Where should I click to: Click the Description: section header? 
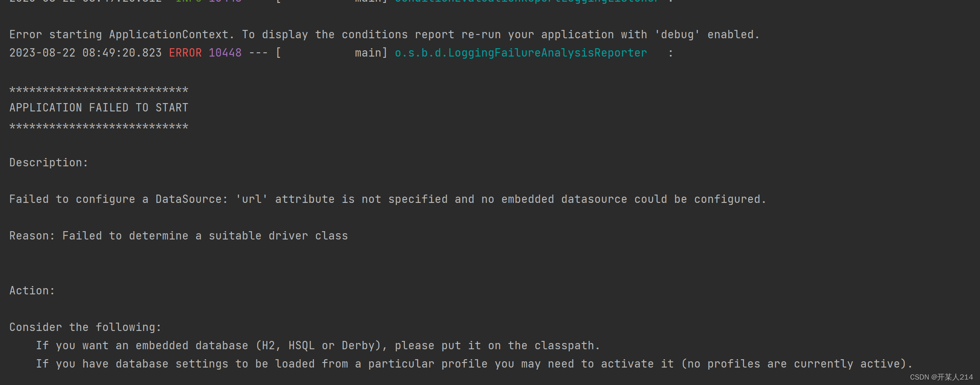pyautogui.click(x=48, y=162)
